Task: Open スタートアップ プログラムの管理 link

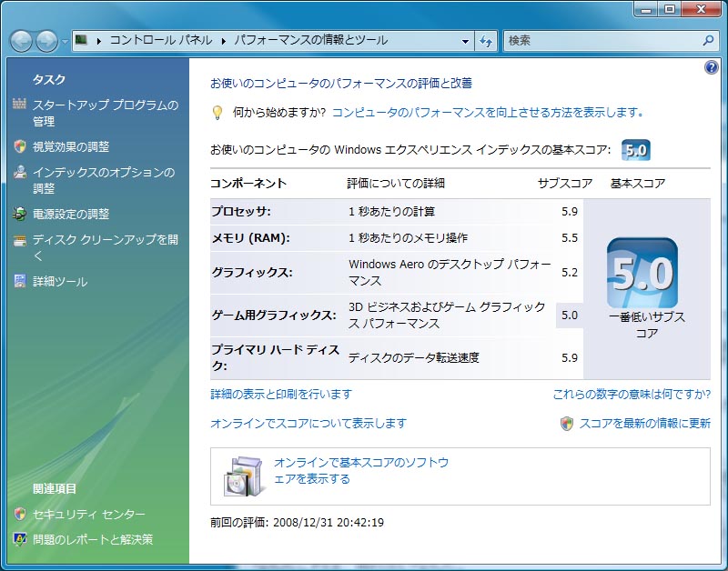Action: (x=106, y=113)
